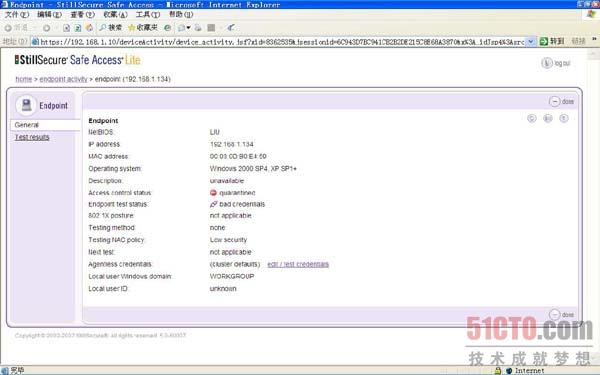The width and height of the screenshot is (600, 375).
Task: Click the copyright footer text
Action: pos(100,336)
